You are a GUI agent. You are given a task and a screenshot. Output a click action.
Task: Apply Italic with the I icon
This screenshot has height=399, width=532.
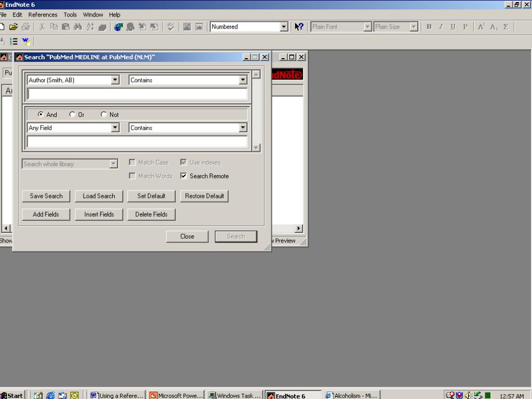tap(441, 27)
